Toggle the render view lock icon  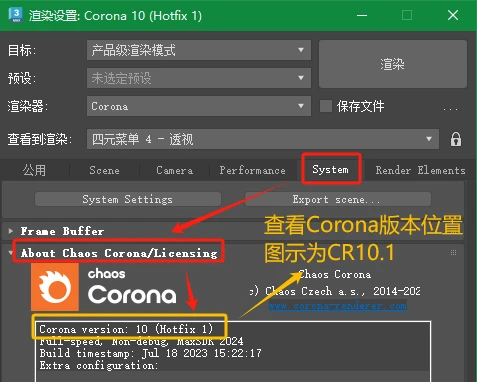456,139
